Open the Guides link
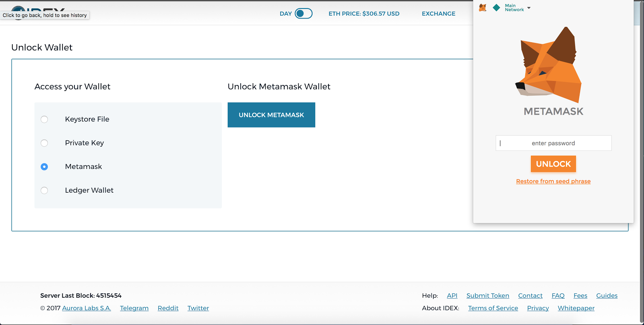644x325 pixels. click(x=607, y=296)
